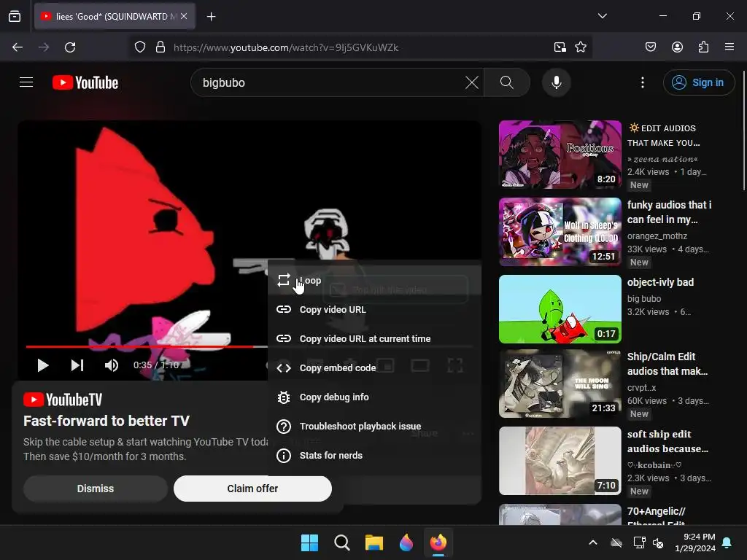This screenshot has width=747, height=560.
Task: Select Copy debug info
Action: [x=374, y=397]
